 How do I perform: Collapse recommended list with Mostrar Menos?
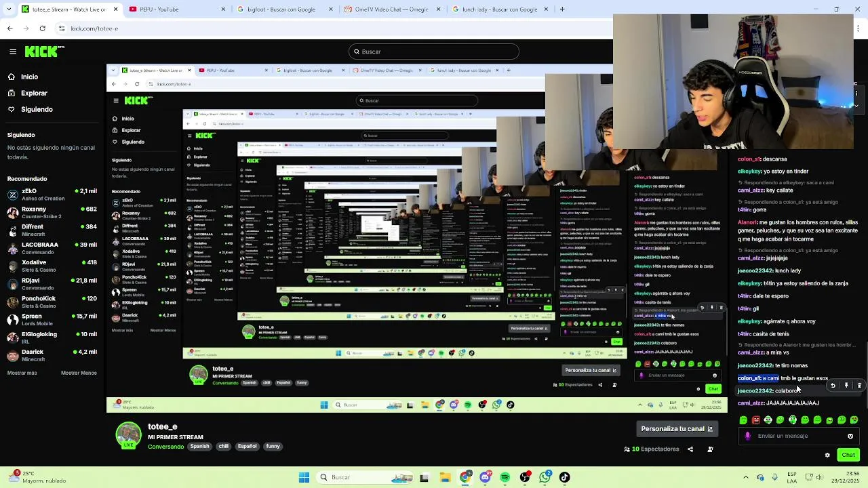tap(79, 373)
